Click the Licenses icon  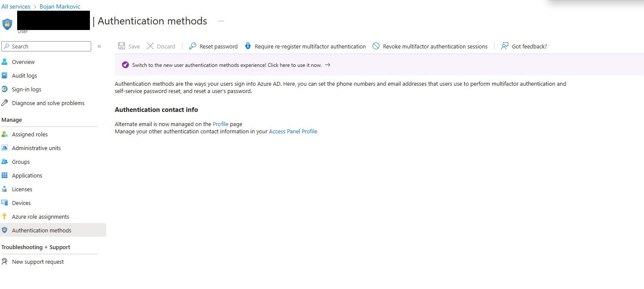5,189
